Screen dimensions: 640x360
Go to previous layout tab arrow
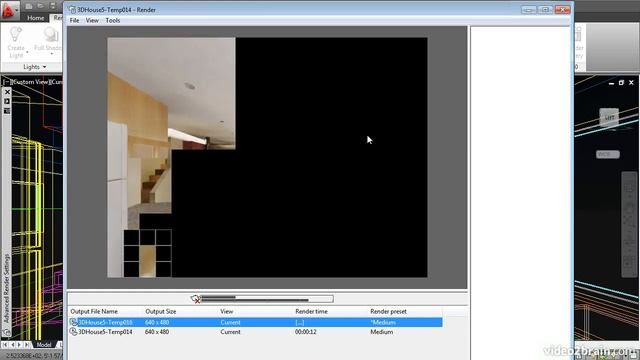[x=12, y=345]
